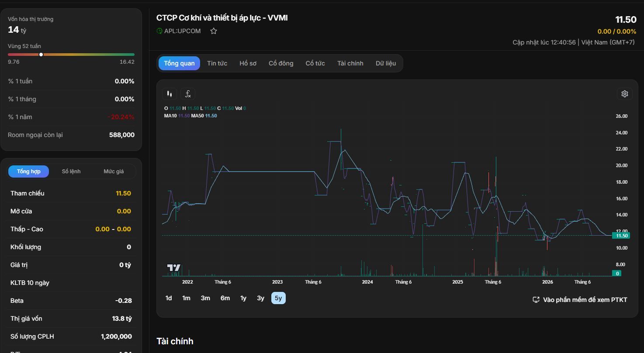Click the Cập nhật lúc 12:40:56 timestamp
Screen dimensions: 644x353
(x=544, y=42)
